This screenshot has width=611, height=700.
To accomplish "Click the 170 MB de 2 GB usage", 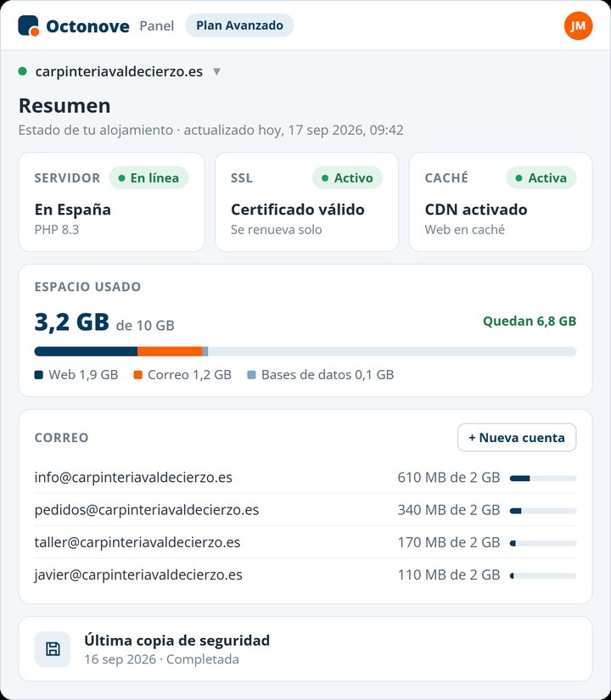I will 449,542.
